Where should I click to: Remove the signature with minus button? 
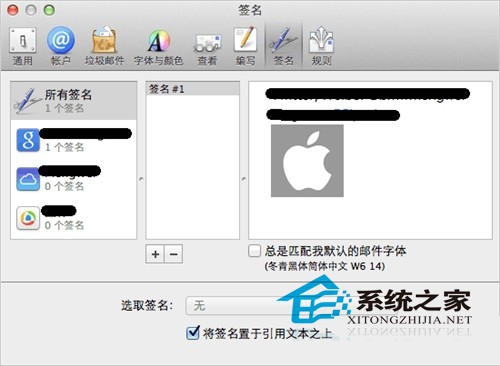coord(173,254)
